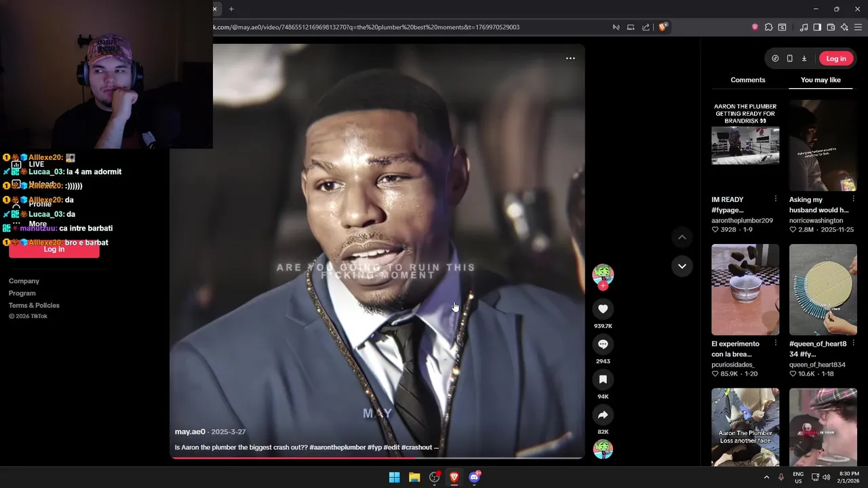
Task: Click the queen_of_heart834 username
Action: (817, 365)
